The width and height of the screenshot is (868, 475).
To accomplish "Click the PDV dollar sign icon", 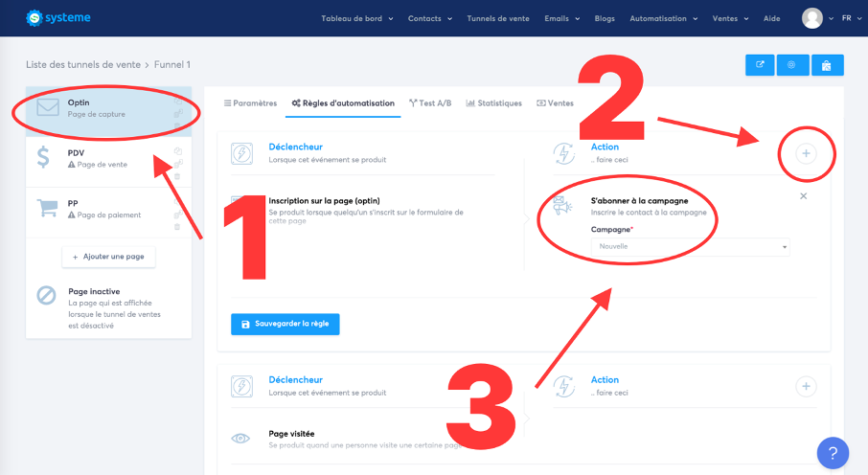I will (43, 157).
